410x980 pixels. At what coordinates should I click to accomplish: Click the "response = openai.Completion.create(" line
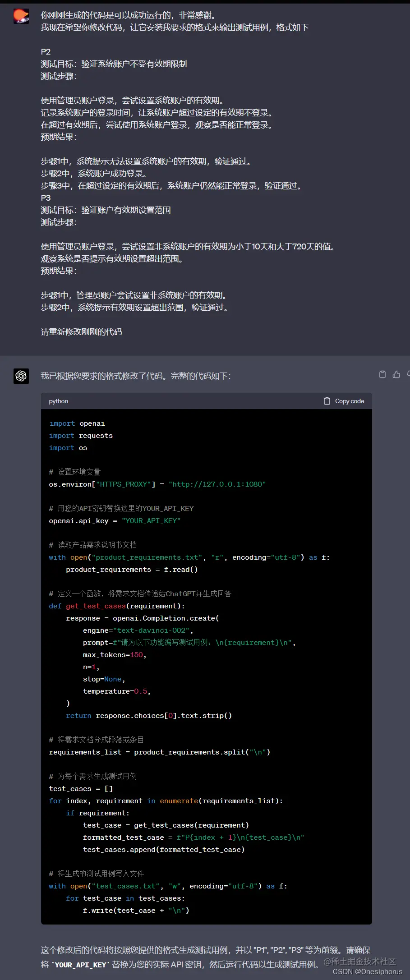pyautogui.click(x=143, y=618)
